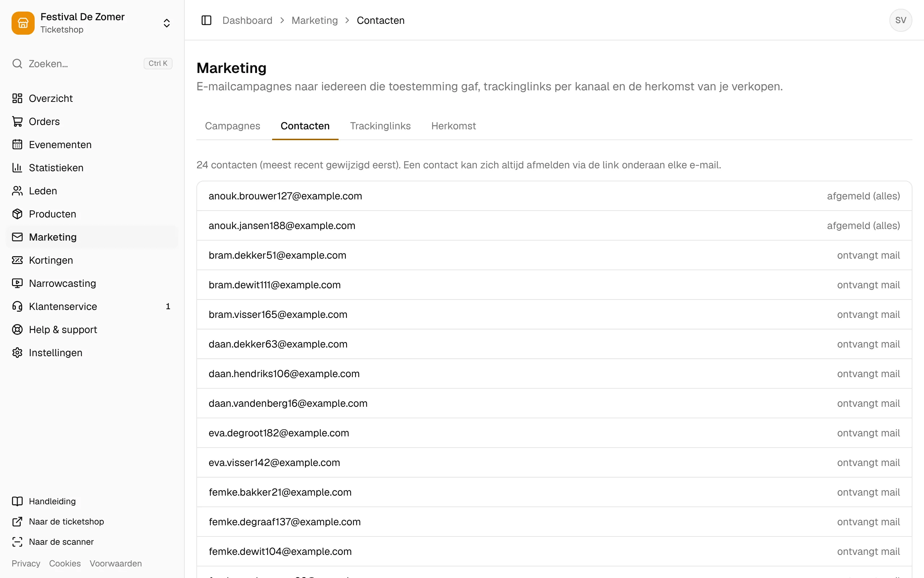Open the Privacy footer link
Image resolution: width=924 pixels, height=578 pixels.
point(26,564)
